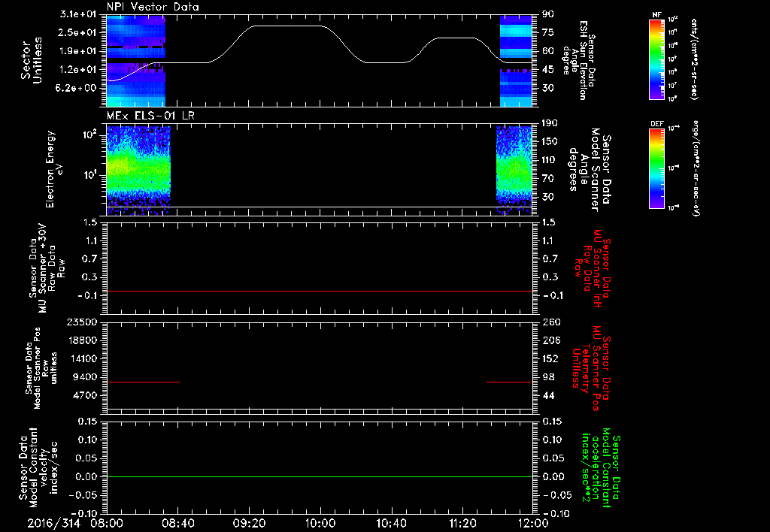The height and width of the screenshot is (532, 770).
Task: Click the green constant velocity line
Action: [320, 476]
